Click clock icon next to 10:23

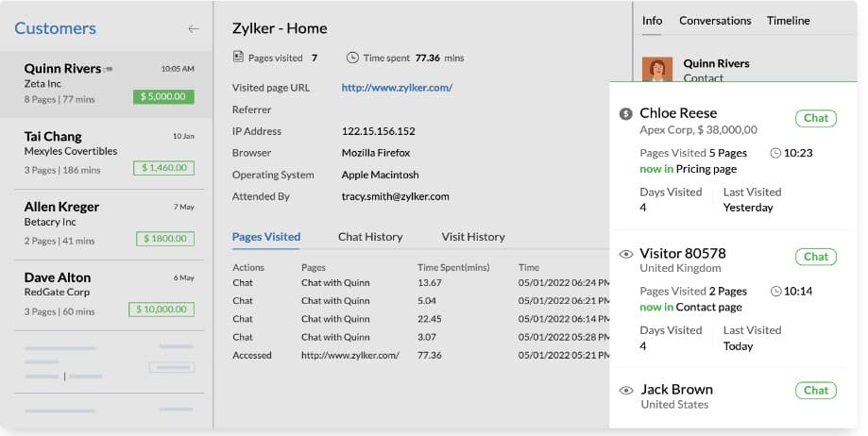click(x=776, y=153)
